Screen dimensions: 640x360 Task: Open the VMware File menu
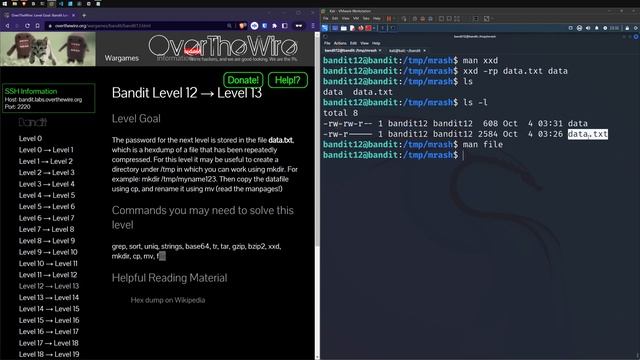[325, 18]
